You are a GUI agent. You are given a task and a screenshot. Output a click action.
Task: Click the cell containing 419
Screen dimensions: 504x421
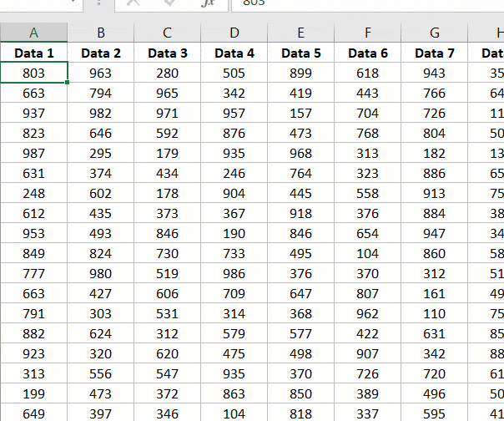point(301,93)
